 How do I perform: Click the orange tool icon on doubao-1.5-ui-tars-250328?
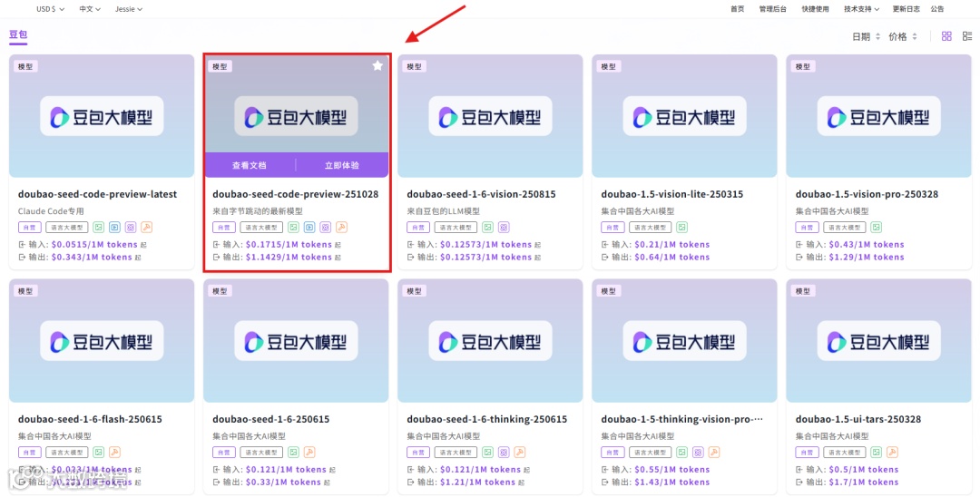click(893, 452)
